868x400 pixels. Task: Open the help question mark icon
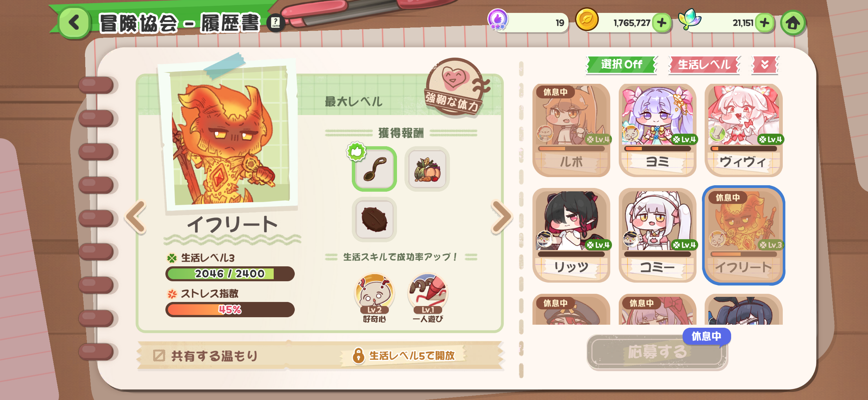tap(275, 23)
